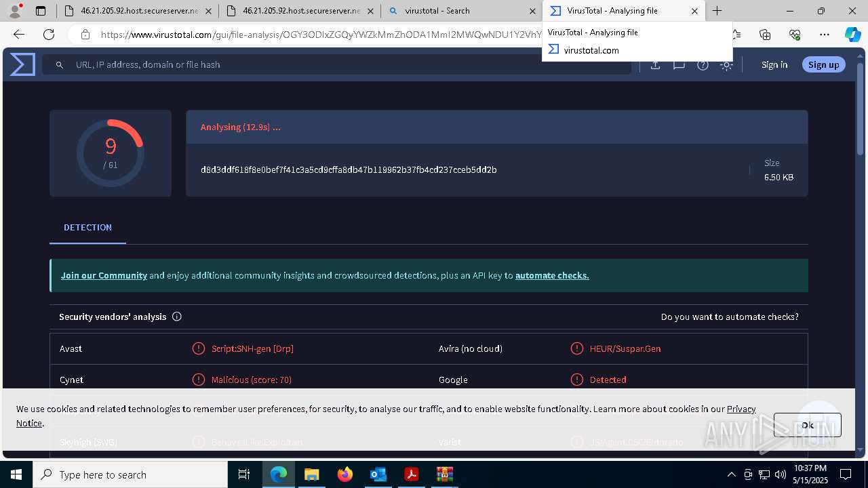Open the Copilot icon in Edge toolbar

[x=852, y=35]
